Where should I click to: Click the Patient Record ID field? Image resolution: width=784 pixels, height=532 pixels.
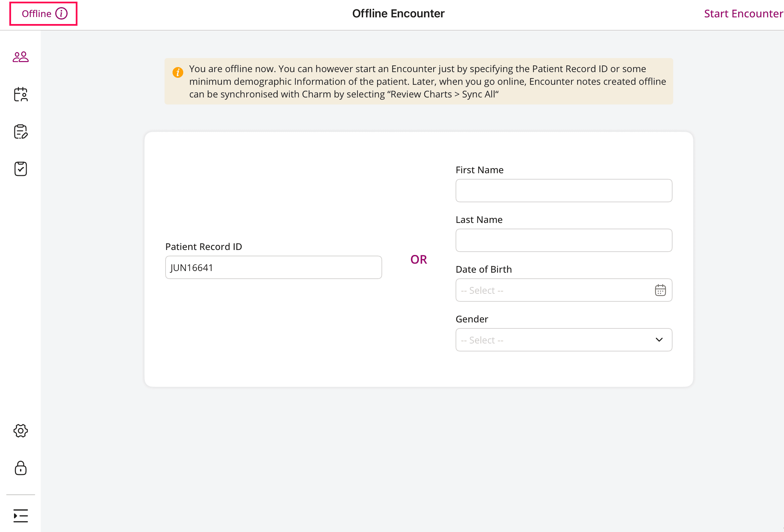(273, 268)
